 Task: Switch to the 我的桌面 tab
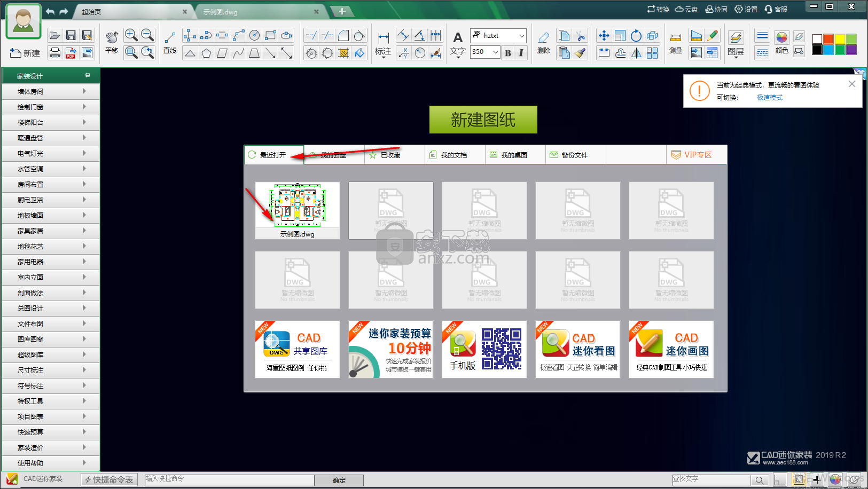point(515,155)
